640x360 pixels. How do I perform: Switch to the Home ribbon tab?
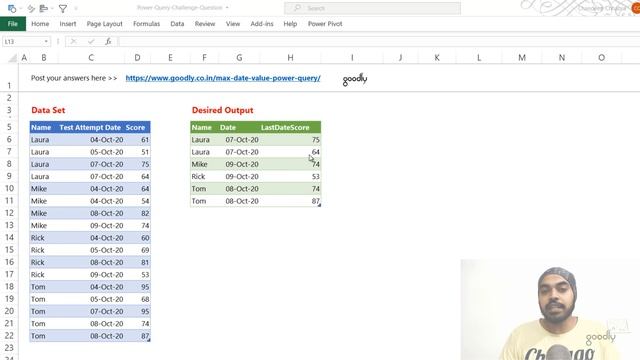[40, 24]
